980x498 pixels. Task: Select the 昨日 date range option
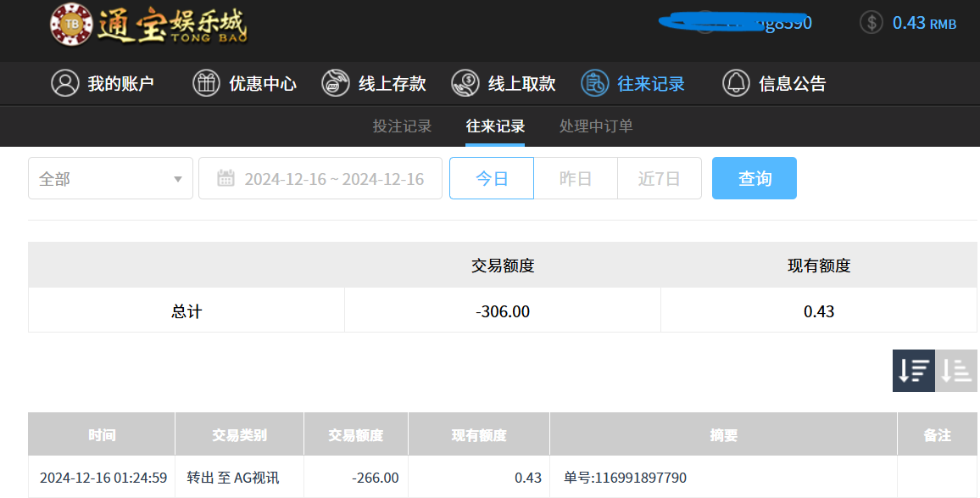point(576,178)
